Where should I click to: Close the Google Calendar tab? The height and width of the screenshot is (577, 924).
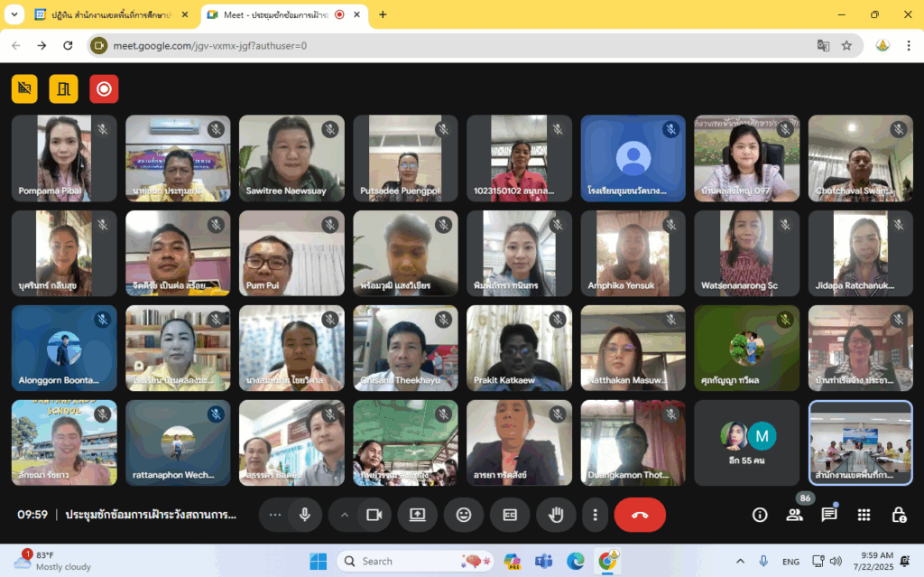[x=185, y=14]
